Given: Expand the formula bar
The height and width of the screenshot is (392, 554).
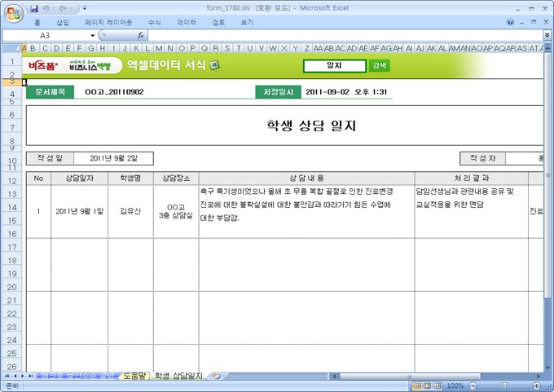Looking at the screenshot, I should point(547,35).
